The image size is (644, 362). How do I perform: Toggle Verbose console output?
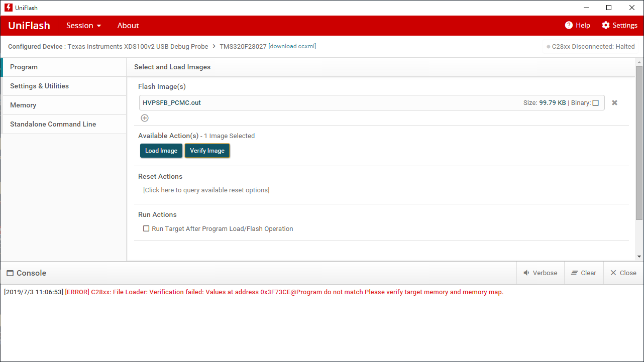tap(541, 273)
